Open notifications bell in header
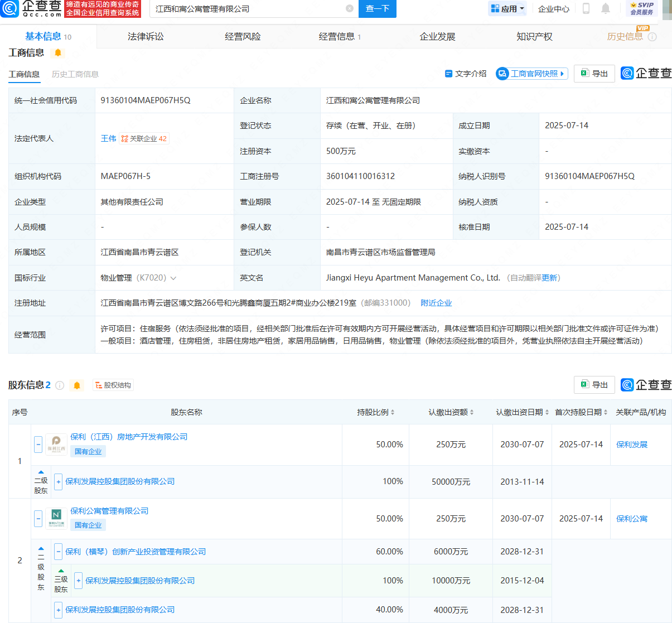The image size is (672, 623). [606, 8]
